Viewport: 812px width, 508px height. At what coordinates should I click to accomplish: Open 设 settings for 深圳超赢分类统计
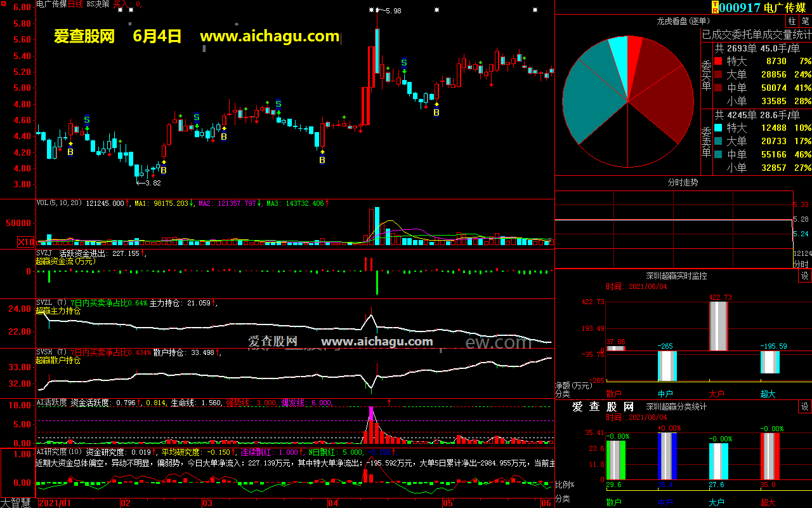coord(805,407)
